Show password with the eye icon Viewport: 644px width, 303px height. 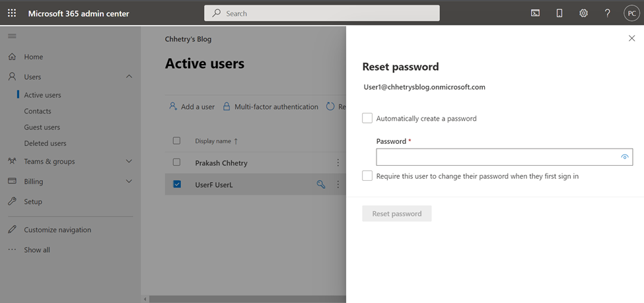[625, 157]
